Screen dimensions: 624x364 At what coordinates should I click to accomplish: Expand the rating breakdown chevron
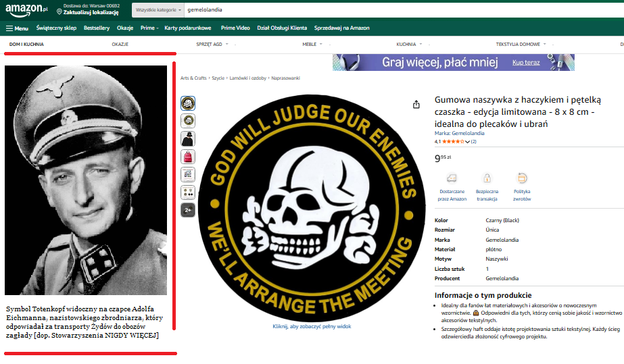pyautogui.click(x=467, y=142)
